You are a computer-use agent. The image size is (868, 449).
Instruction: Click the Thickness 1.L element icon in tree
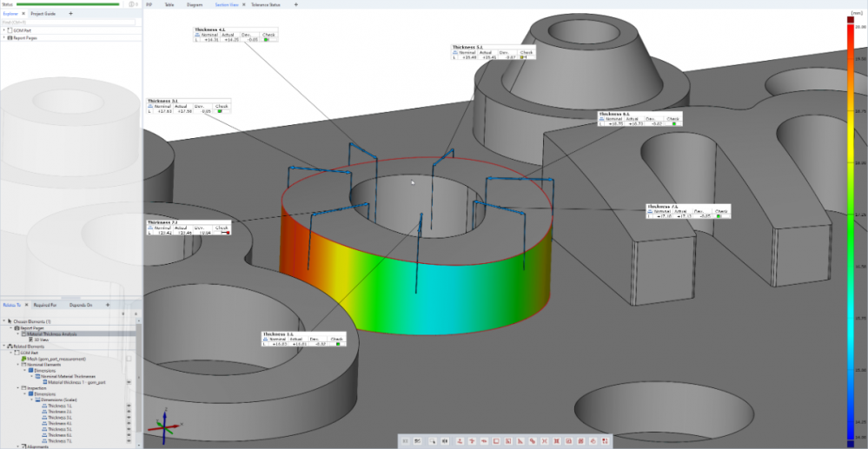pyautogui.click(x=44, y=405)
